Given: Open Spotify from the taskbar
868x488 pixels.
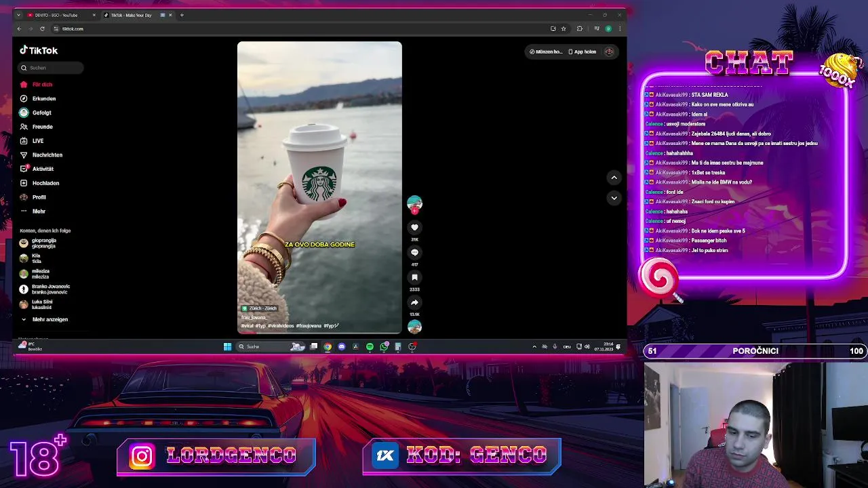Looking at the screenshot, I should click(370, 346).
